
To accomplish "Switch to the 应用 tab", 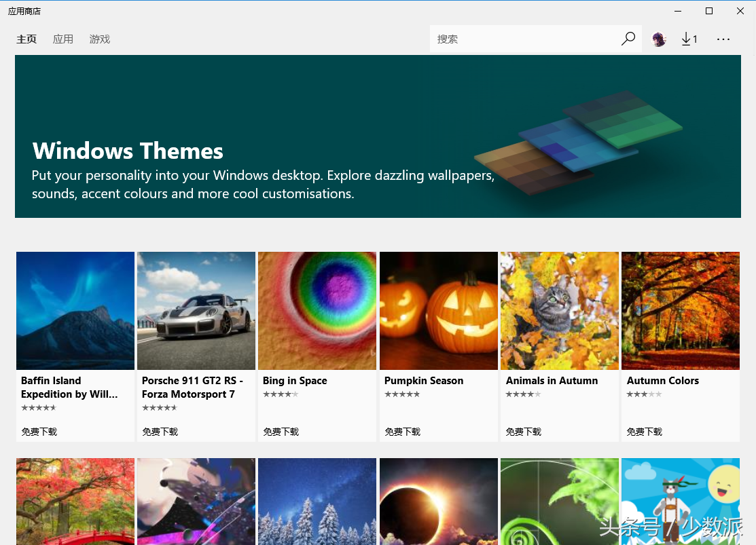I will pyautogui.click(x=63, y=39).
